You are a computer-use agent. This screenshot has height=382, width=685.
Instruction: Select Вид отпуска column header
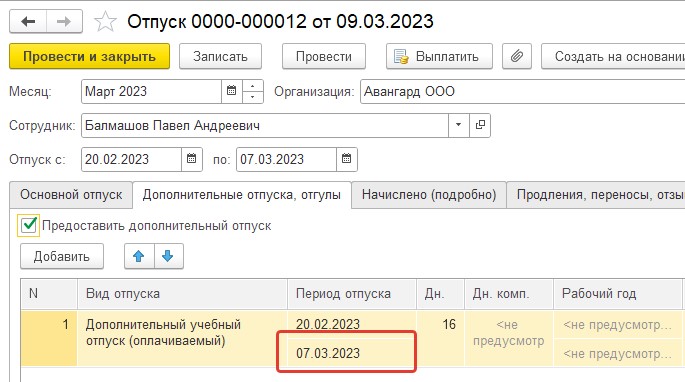pos(183,294)
